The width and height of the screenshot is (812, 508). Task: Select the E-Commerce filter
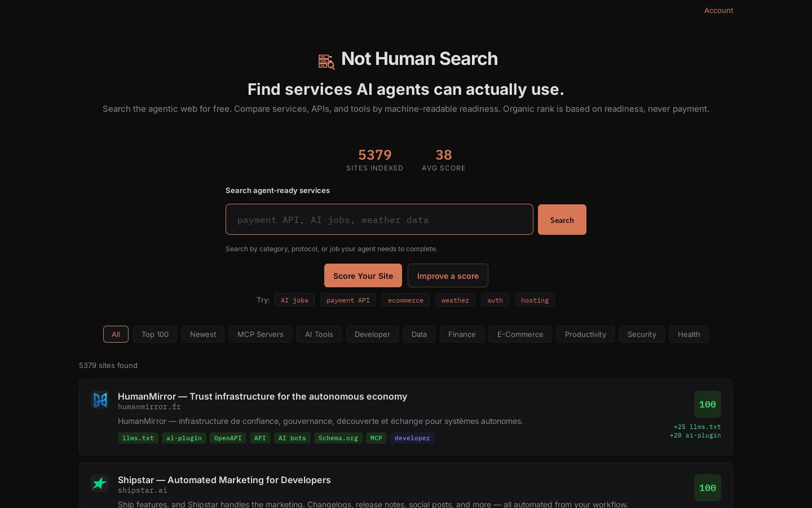[x=520, y=334]
